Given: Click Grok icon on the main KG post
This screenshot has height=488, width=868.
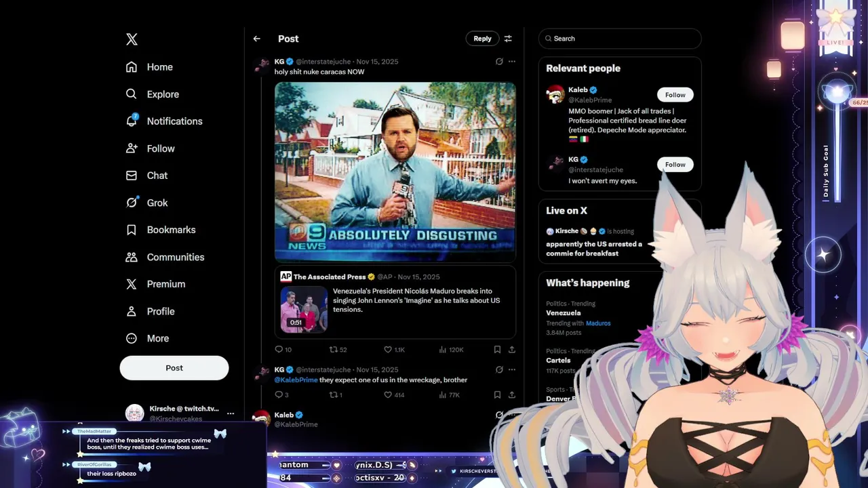Looking at the screenshot, I should point(499,62).
